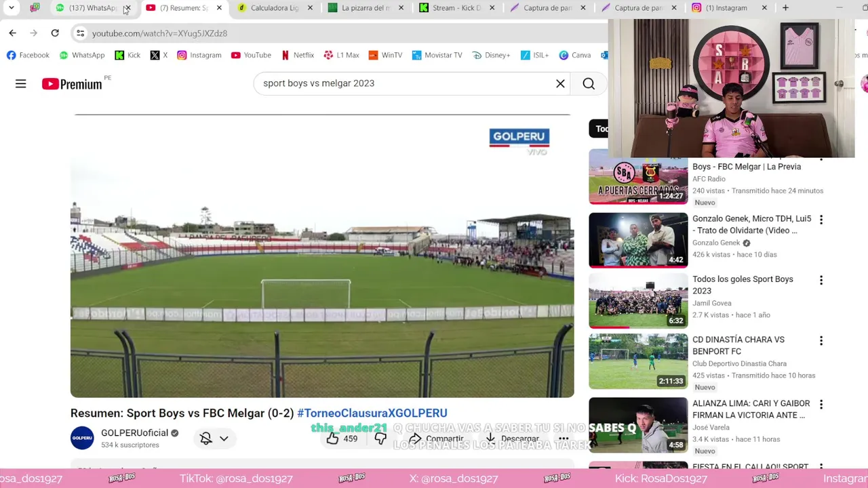
Task: Run search with magnifier button
Action: pyautogui.click(x=589, y=83)
